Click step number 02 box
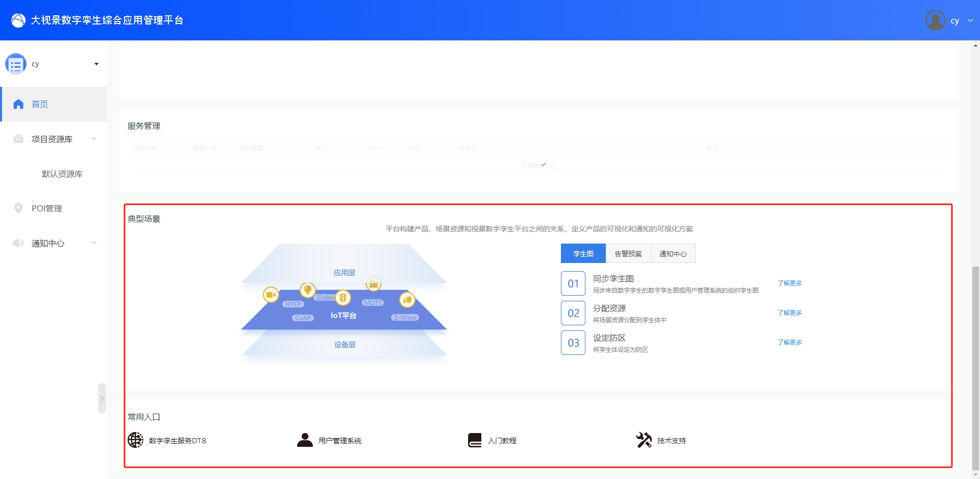The height and width of the screenshot is (479, 980). point(573,313)
